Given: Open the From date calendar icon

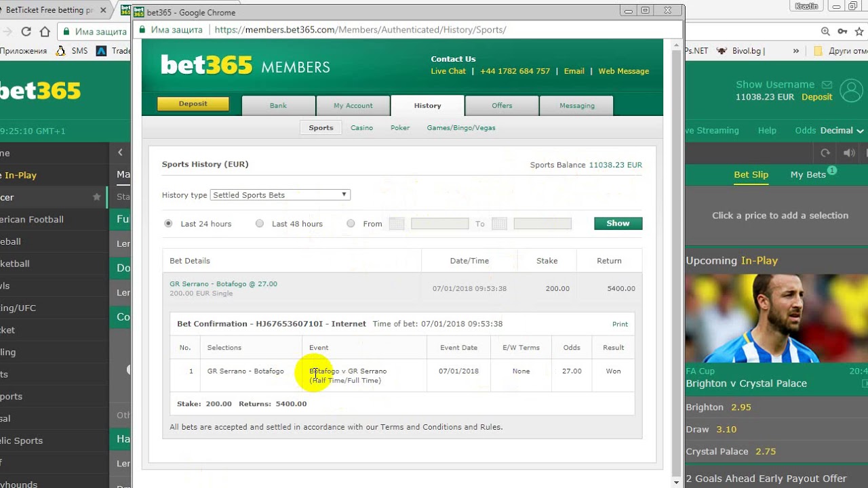Looking at the screenshot, I should [x=397, y=224].
